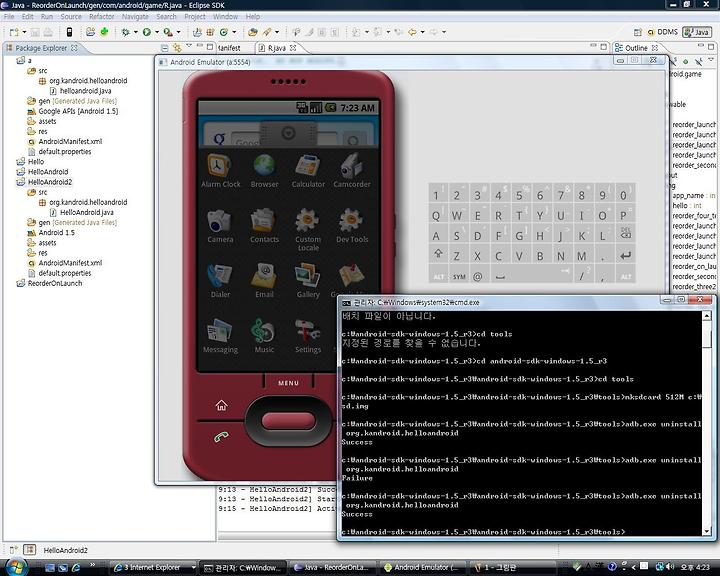The width and height of the screenshot is (720, 576).
Task: Switch to the DDMS perspective
Action: [x=663, y=32]
